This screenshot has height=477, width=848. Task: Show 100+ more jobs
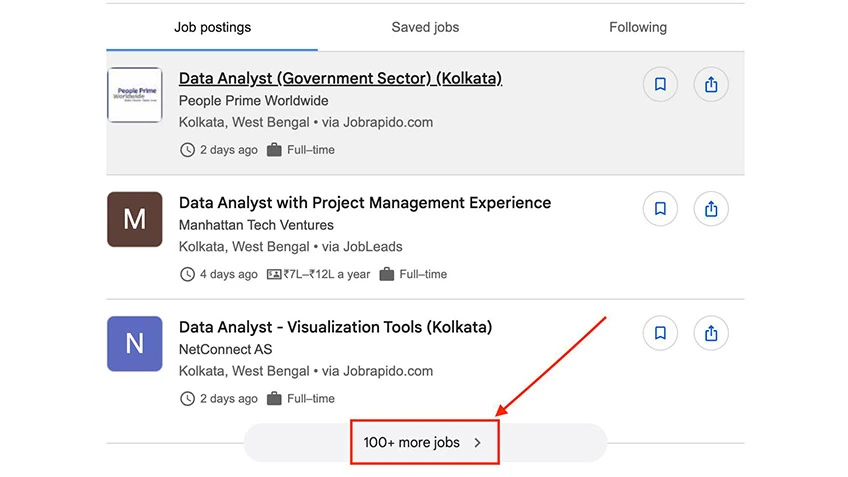pos(425,442)
